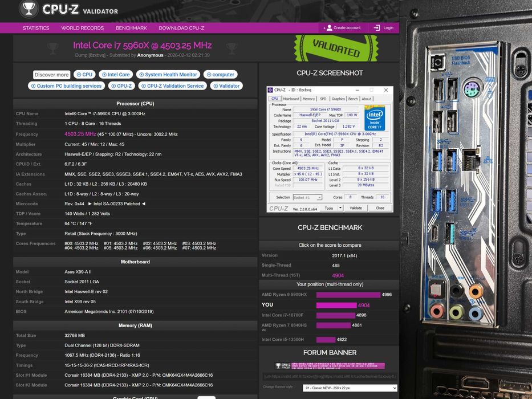532x399 pixels.
Task: Click the YOU 4904 score bar
Action: click(x=336, y=306)
